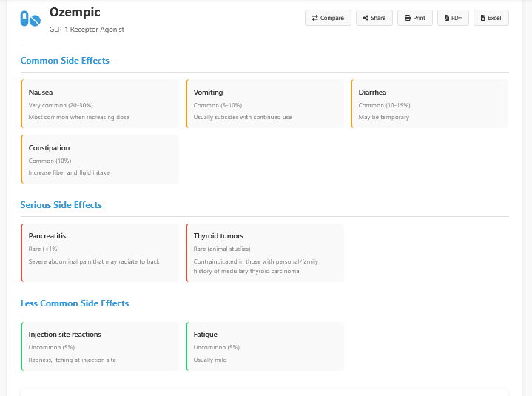Click the thyroid carcinoma contraindication text

[256, 266]
